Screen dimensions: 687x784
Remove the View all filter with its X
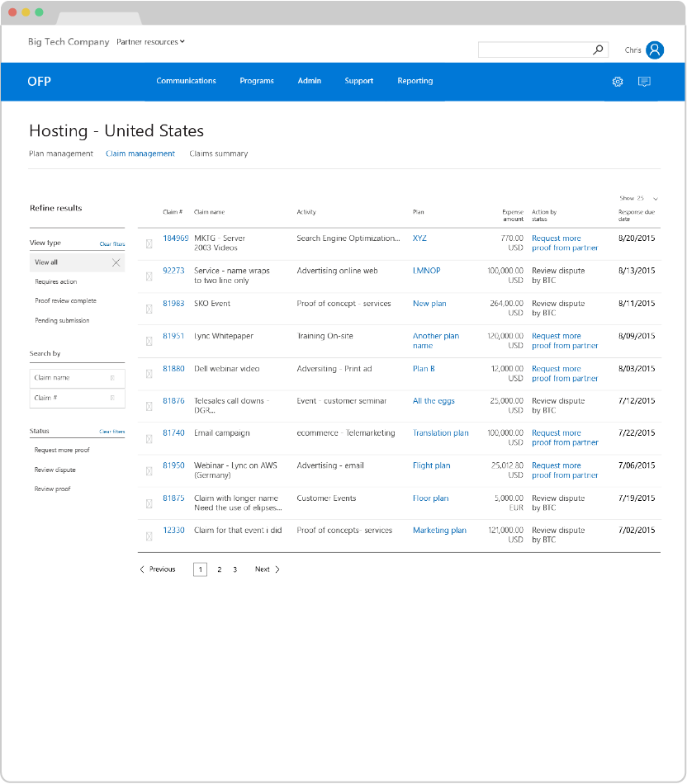coord(116,262)
